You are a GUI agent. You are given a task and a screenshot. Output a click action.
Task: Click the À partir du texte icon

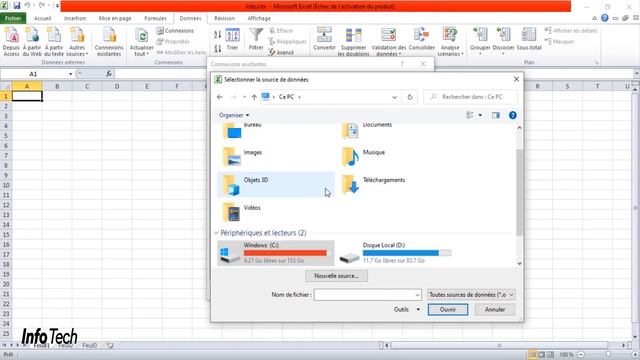[54, 41]
